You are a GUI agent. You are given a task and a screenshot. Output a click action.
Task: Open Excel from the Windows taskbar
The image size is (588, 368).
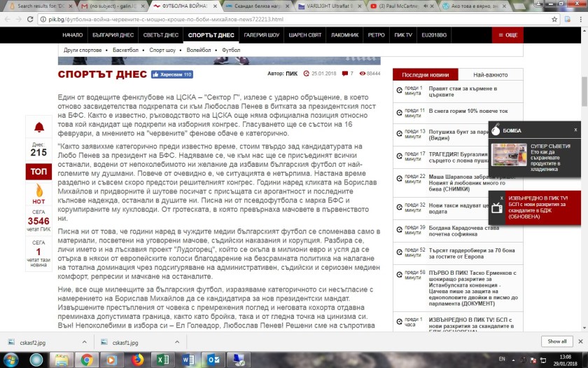[x=162, y=360]
